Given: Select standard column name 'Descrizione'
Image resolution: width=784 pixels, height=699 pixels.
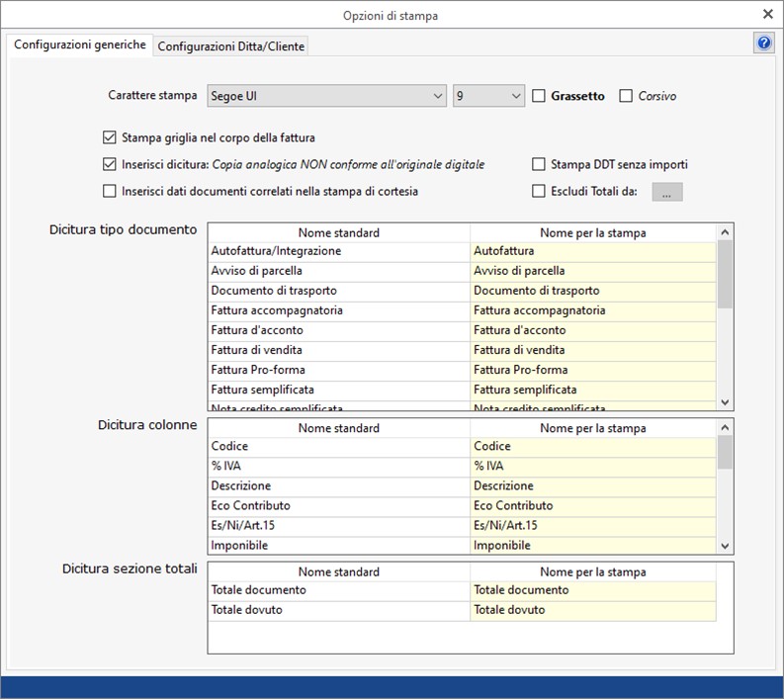Looking at the screenshot, I should coord(339,486).
